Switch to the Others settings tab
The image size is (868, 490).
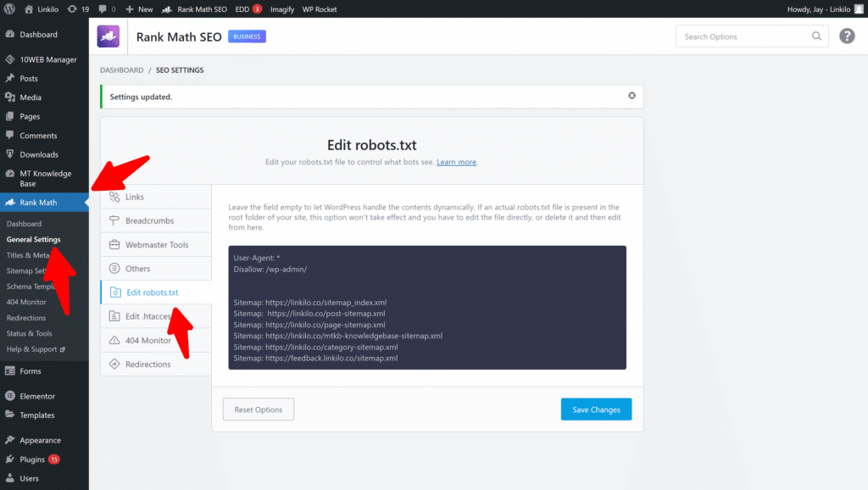click(x=156, y=269)
